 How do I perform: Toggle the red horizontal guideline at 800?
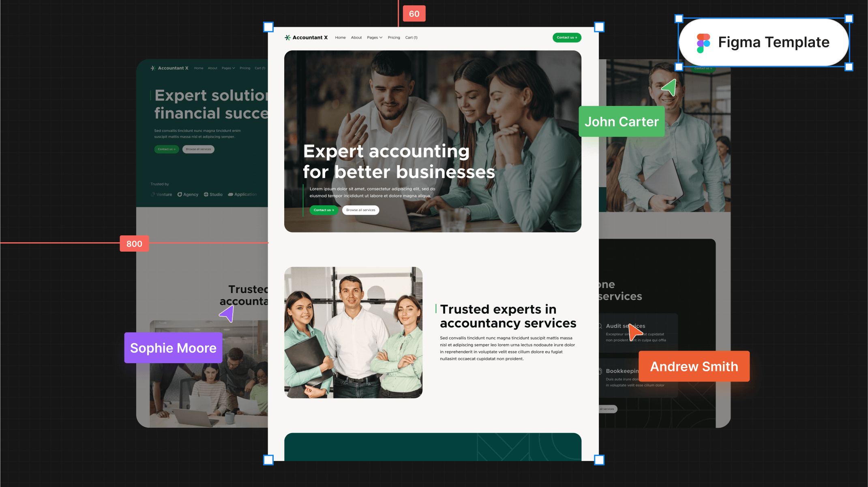point(135,243)
